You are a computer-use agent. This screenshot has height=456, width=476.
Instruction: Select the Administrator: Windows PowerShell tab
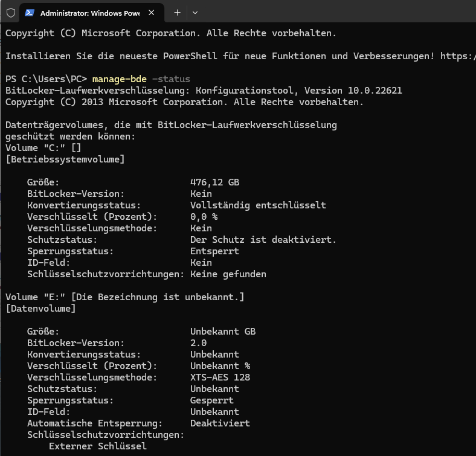(x=92, y=13)
